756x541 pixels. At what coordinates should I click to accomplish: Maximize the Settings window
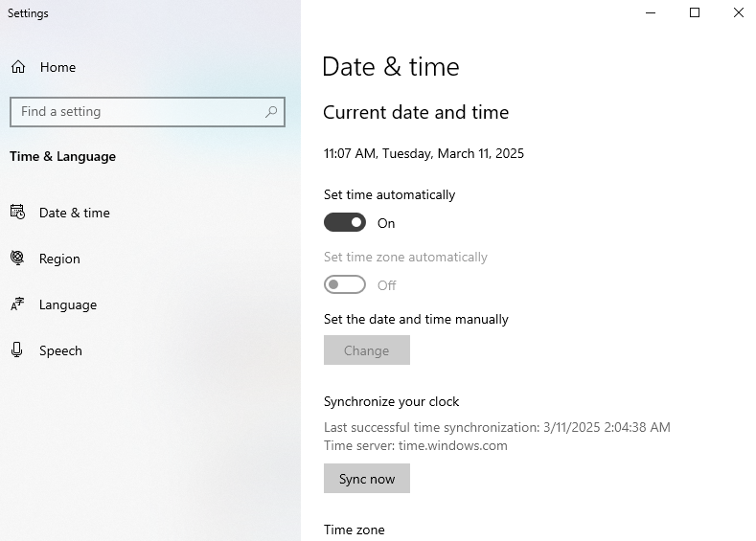point(695,12)
